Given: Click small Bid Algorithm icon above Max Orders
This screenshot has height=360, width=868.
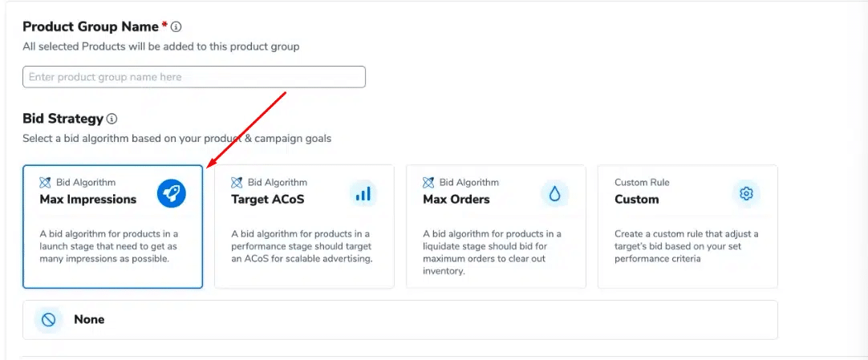Looking at the screenshot, I should 428,183.
